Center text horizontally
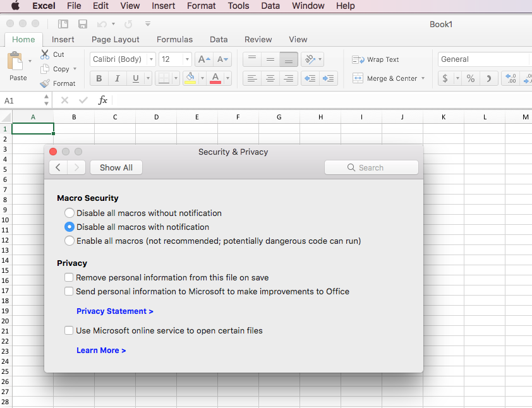 (x=270, y=78)
